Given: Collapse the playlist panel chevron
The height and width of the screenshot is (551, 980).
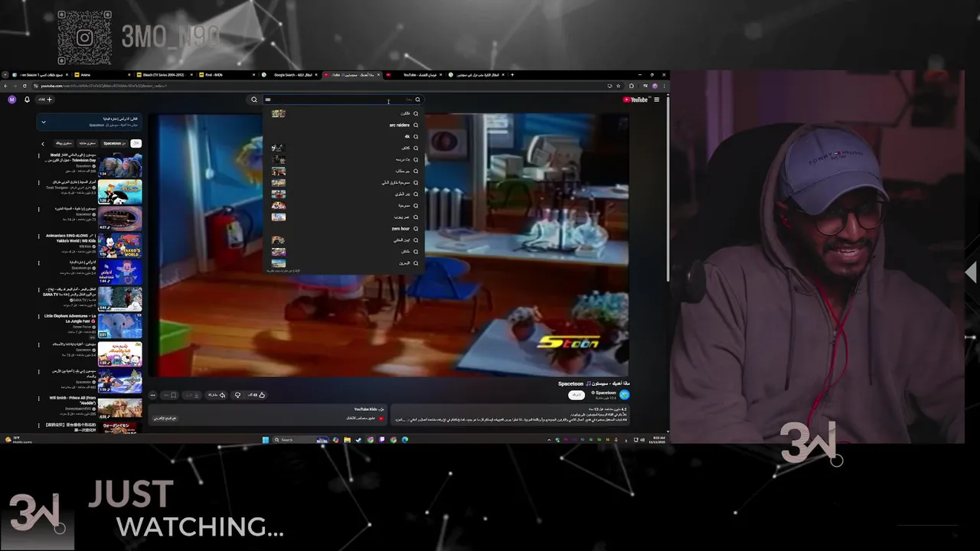Looking at the screenshot, I should [x=44, y=122].
